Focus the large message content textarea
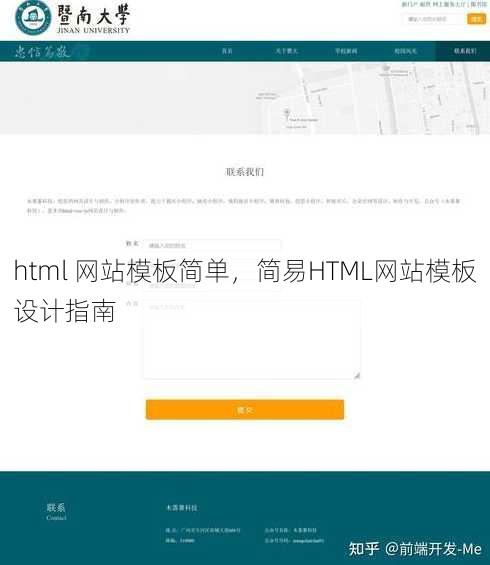Screen dimensions: 490x565 252,339
